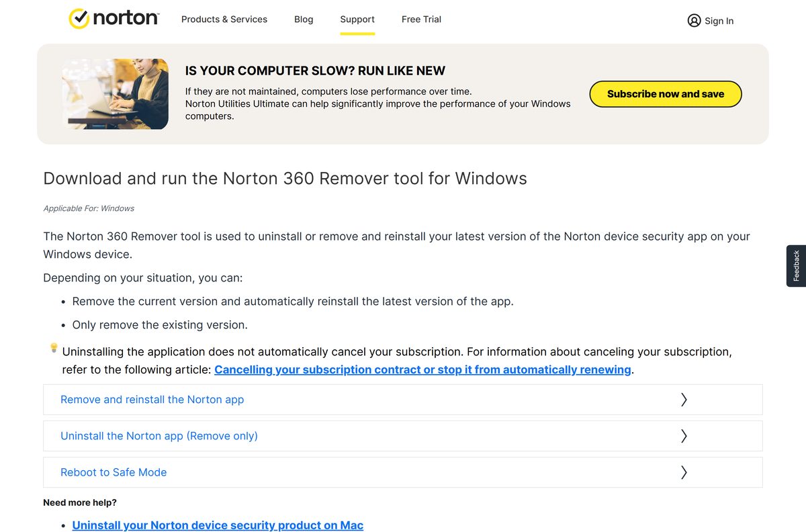Click the lightbulb tip icon
This screenshot has height=532, width=806.
[x=54, y=348]
